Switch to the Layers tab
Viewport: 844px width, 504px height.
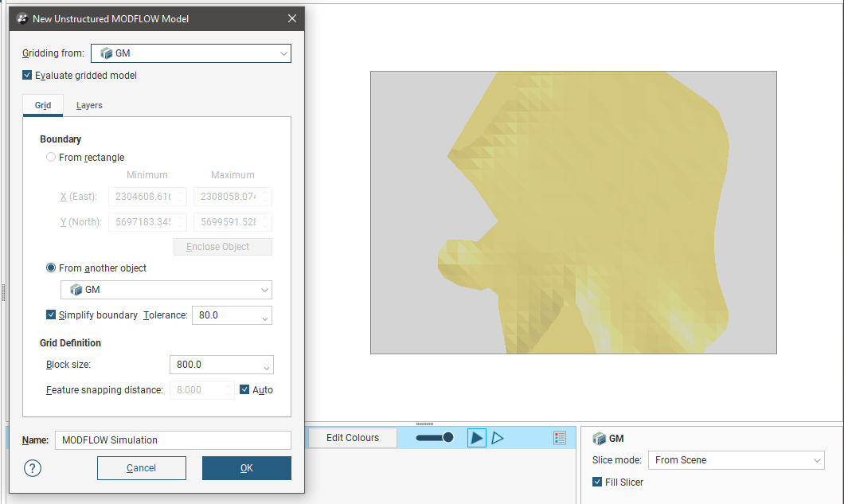pos(89,105)
